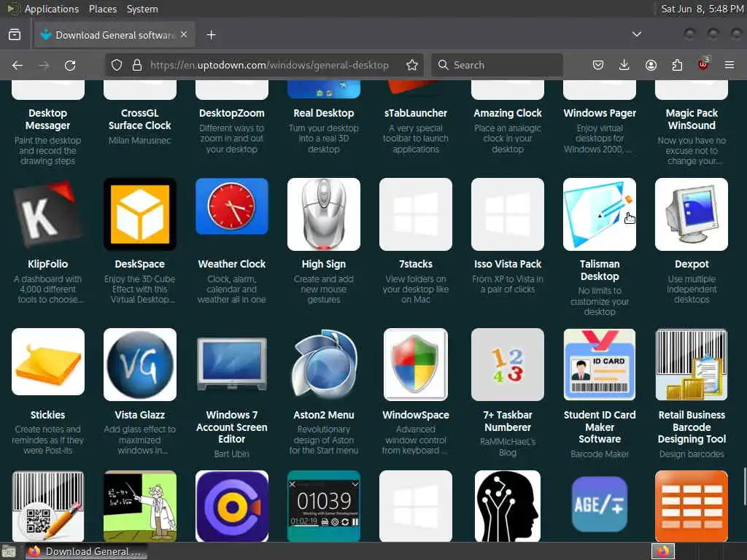Open the WindowSpace shield icon

point(416,365)
